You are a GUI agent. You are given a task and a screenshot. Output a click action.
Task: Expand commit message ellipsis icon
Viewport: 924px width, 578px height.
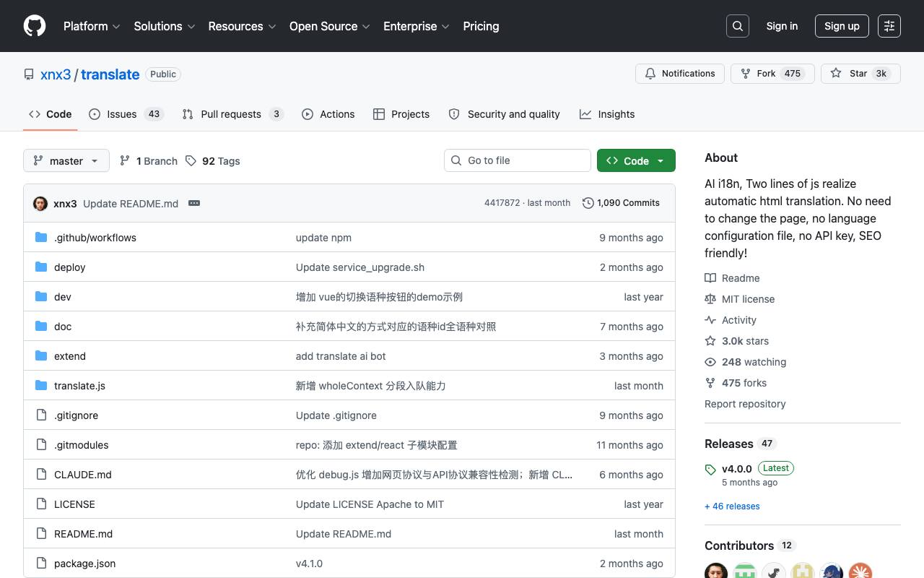click(x=194, y=203)
